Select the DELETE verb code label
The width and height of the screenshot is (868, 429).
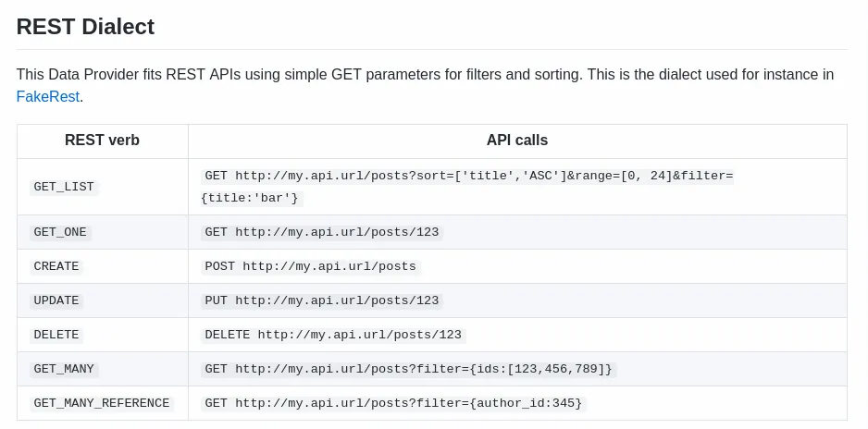56,335
